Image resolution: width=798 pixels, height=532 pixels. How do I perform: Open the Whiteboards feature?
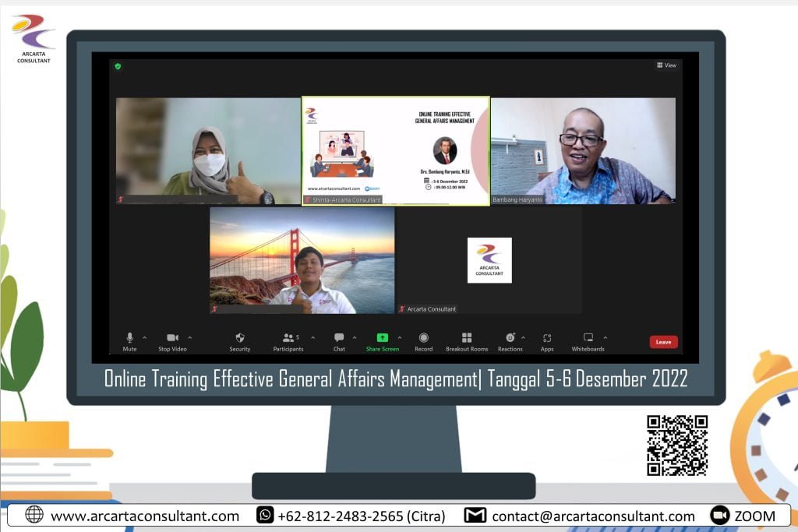[x=588, y=339]
